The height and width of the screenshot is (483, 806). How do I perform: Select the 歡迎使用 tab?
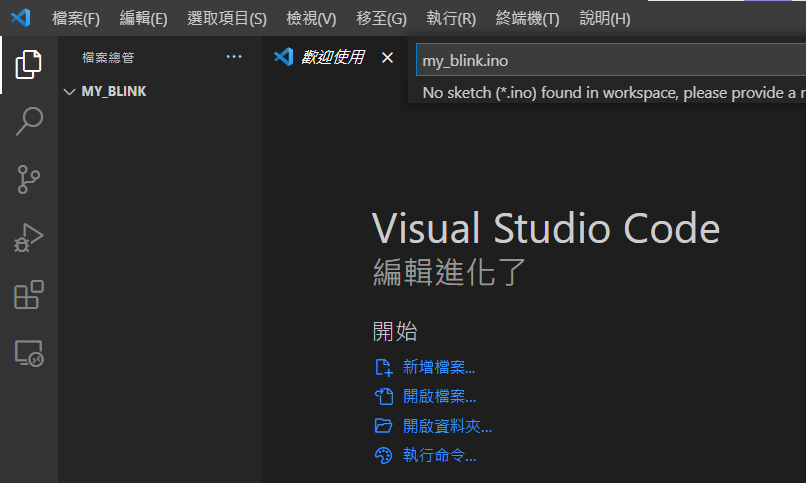332,58
